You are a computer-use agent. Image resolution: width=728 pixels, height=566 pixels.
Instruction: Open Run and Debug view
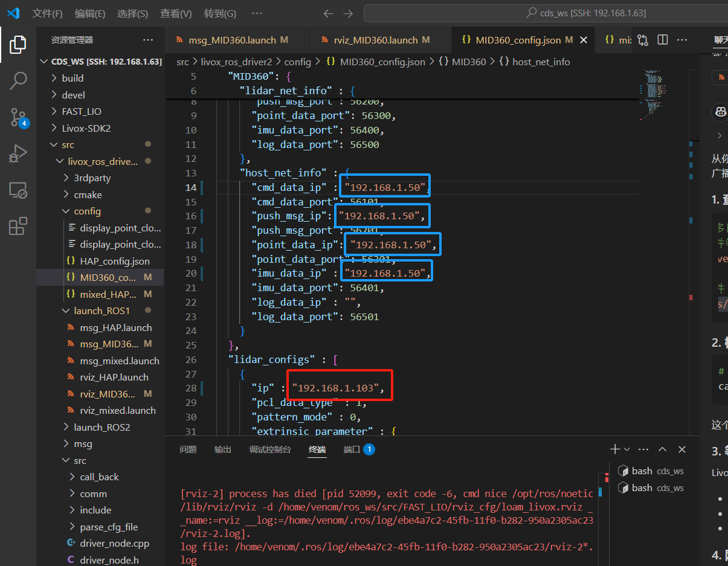18,154
